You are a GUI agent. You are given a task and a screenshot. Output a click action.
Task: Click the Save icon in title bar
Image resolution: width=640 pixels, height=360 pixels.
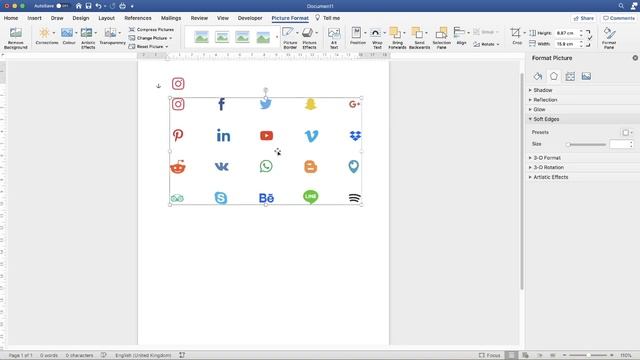click(x=88, y=6)
